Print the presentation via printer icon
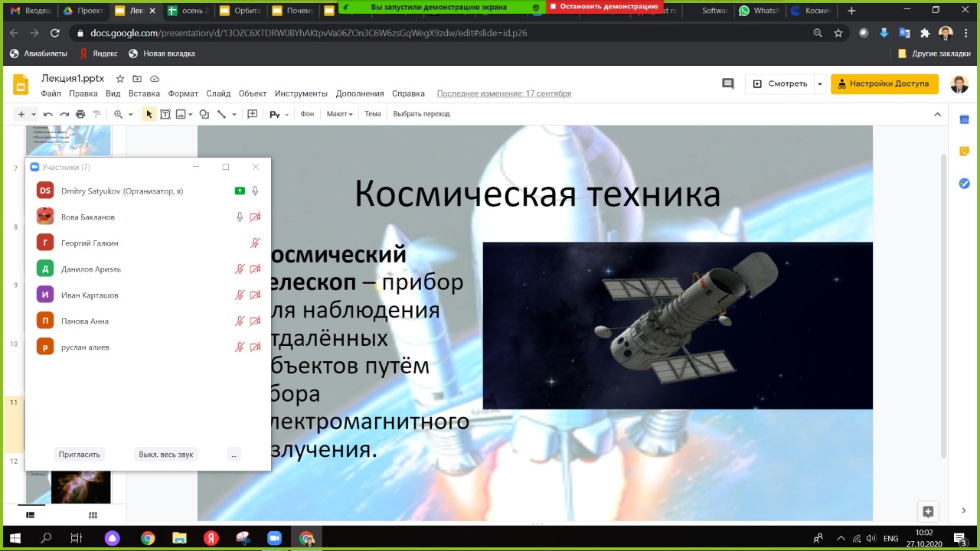980x551 pixels. [x=80, y=114]
